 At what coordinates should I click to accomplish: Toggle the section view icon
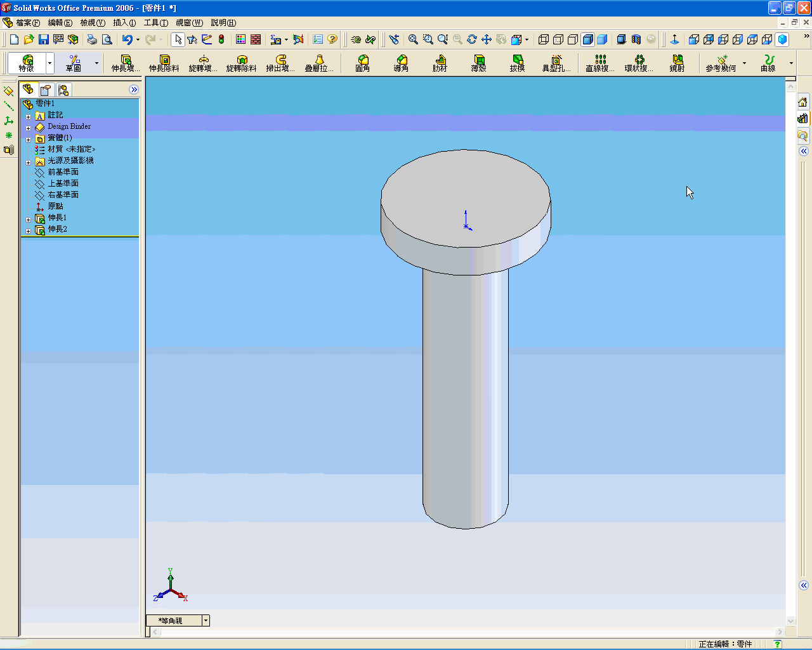(636, 39)
